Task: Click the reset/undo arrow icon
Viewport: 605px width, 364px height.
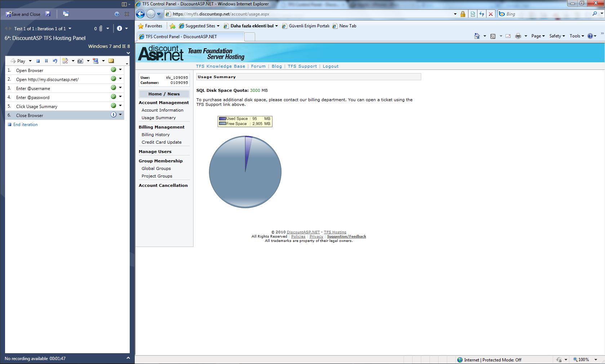Action: pyautogui.click(x=55, y=61)
